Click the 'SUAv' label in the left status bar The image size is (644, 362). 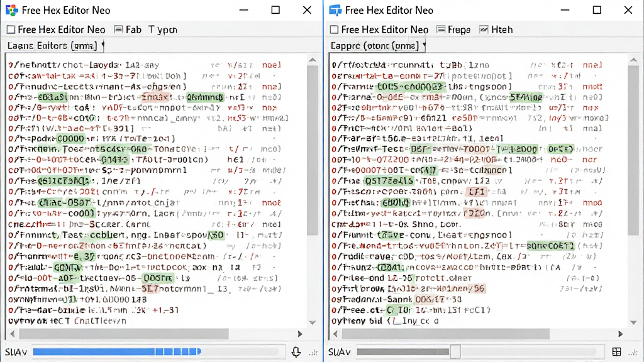[x=16, y=352]
